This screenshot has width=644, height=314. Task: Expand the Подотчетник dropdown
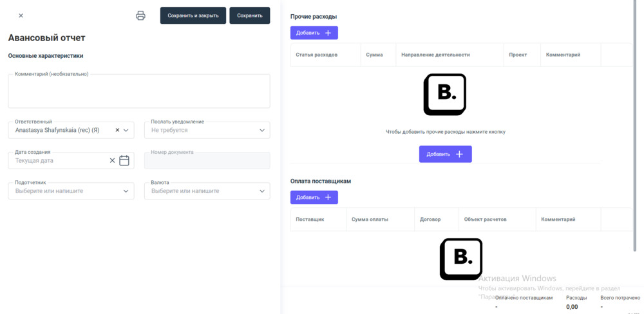tap(126, 191)
